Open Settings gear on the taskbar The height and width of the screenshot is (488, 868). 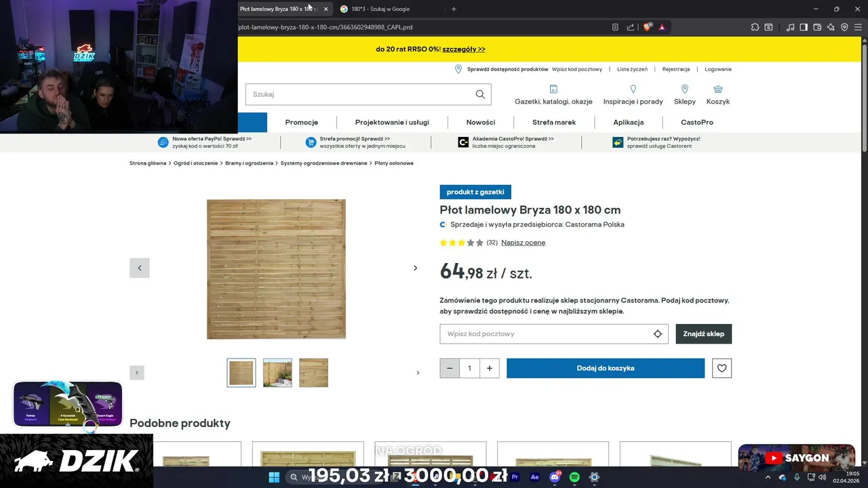click(x=594, y=477)
